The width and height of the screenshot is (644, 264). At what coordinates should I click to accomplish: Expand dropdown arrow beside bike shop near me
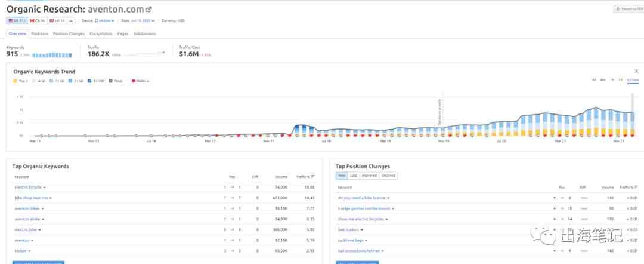coord(51,198)
